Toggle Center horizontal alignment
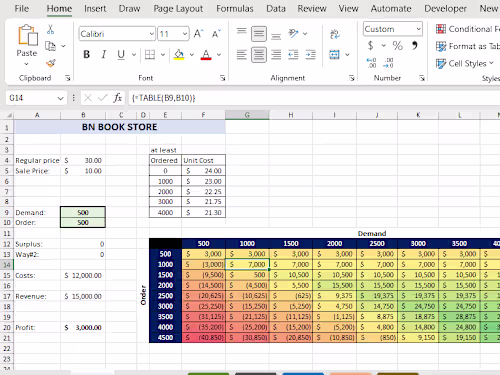This screenshot has width=500, height=375. pyautogui.click(x=259, y=54)
